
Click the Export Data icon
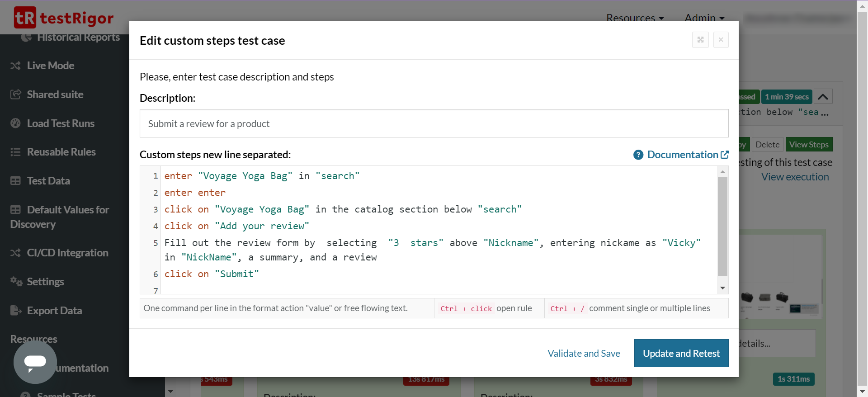tap(16, 311)
